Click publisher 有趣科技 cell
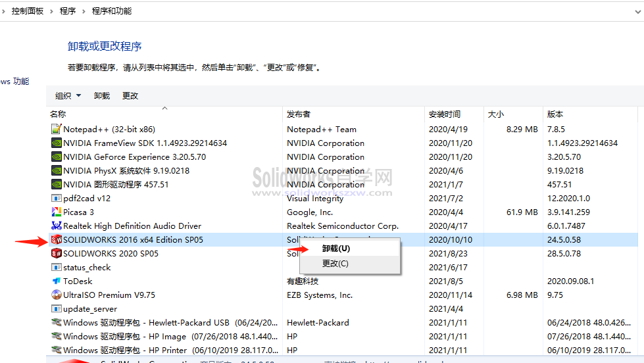 tap(303, 281)
